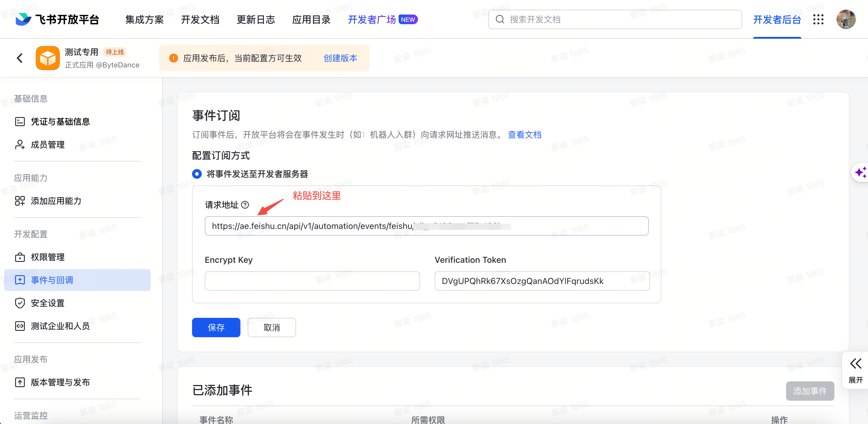868x424 pixels.
Task: Click the Verification Token field
Action: pyautogui.click(x=542, y=281)
